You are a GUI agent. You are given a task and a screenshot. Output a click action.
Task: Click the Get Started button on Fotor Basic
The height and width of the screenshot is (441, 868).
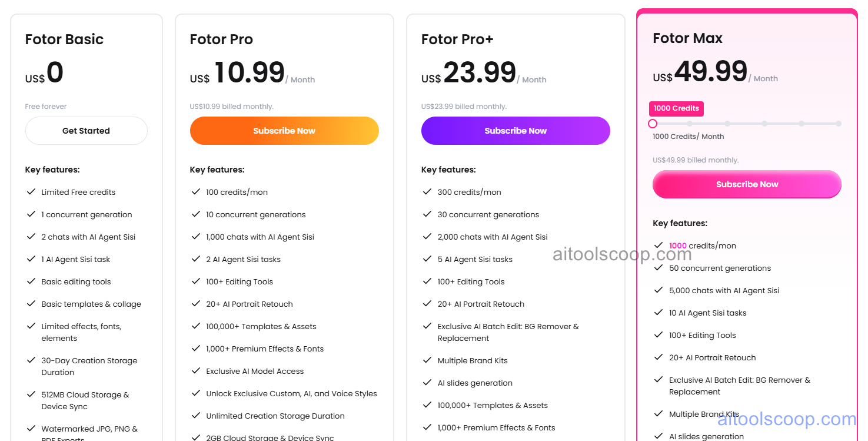[x=86, y=131]
